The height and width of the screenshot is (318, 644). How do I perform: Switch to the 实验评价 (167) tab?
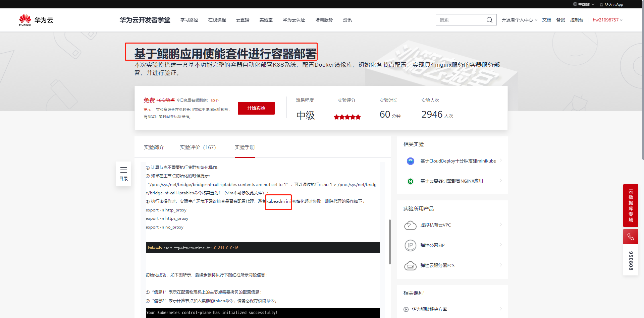(x=198, y=147)
